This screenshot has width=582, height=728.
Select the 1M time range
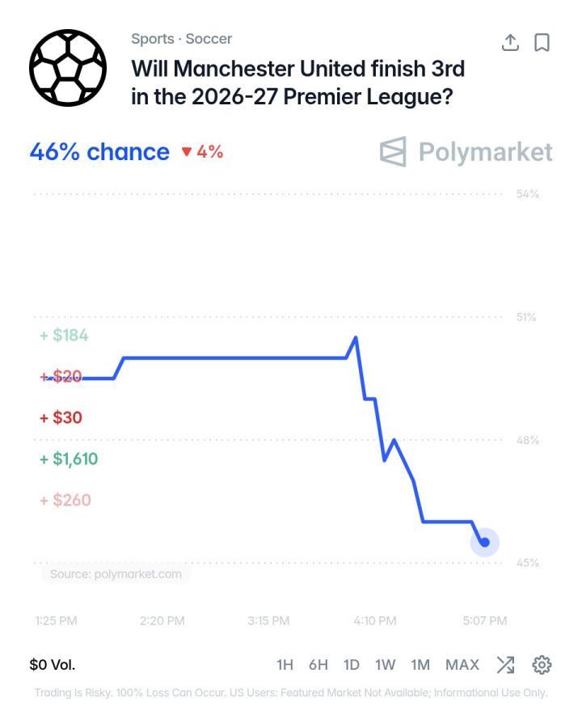coord(420,665)
